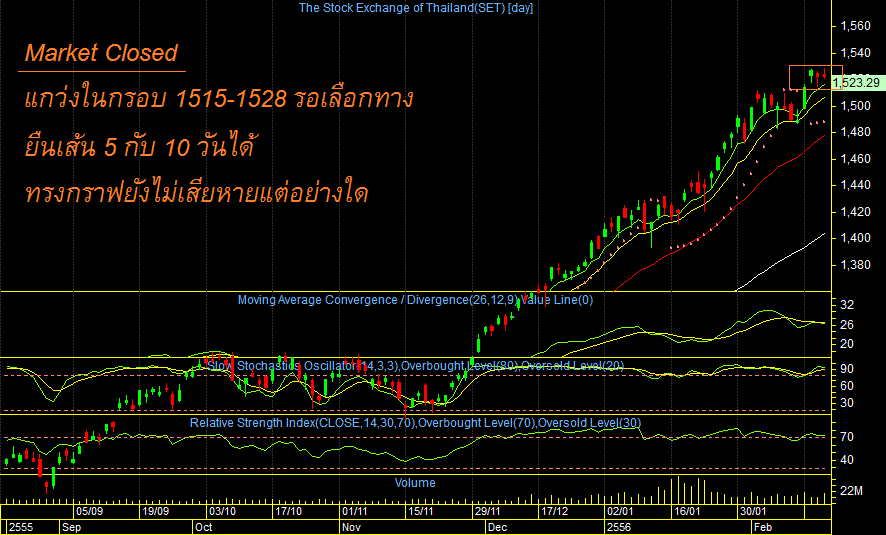This screenshot has height=535, width=886.
Task: Click the Nov month label
Action: [x=351, y=527]
